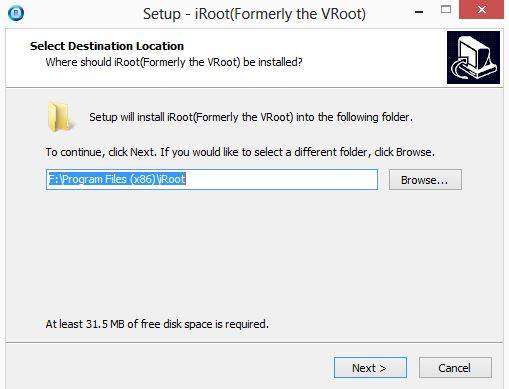509x389 pixels.
Task: Click the highlighted F:\Program Files (x86)\iRoot path
Action: 116,179
